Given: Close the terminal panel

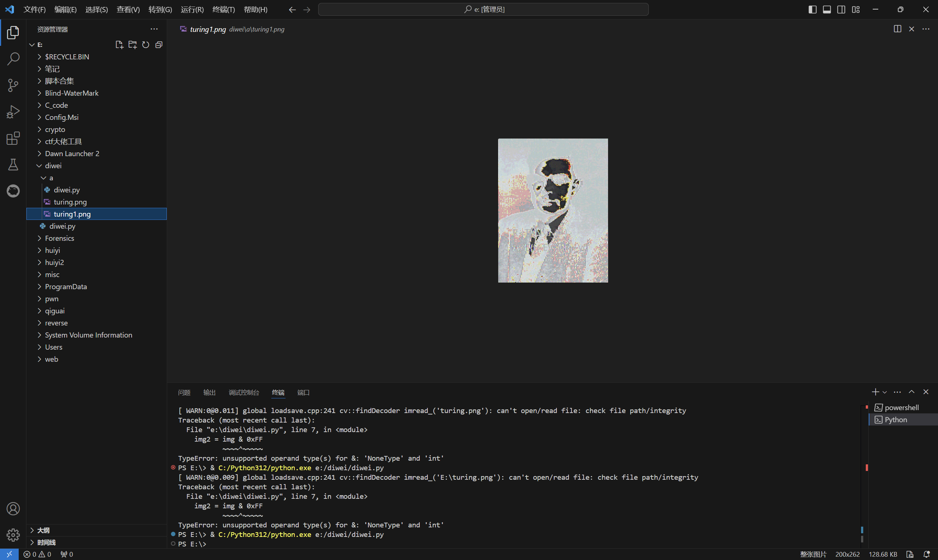Looking at the screenshot, I should click(926, 392).
